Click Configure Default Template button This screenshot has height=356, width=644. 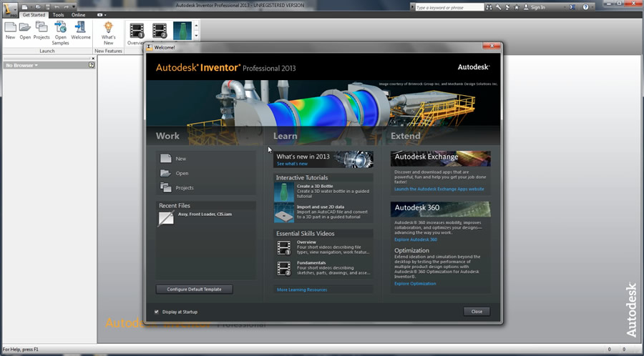click(x=194, y=289)
